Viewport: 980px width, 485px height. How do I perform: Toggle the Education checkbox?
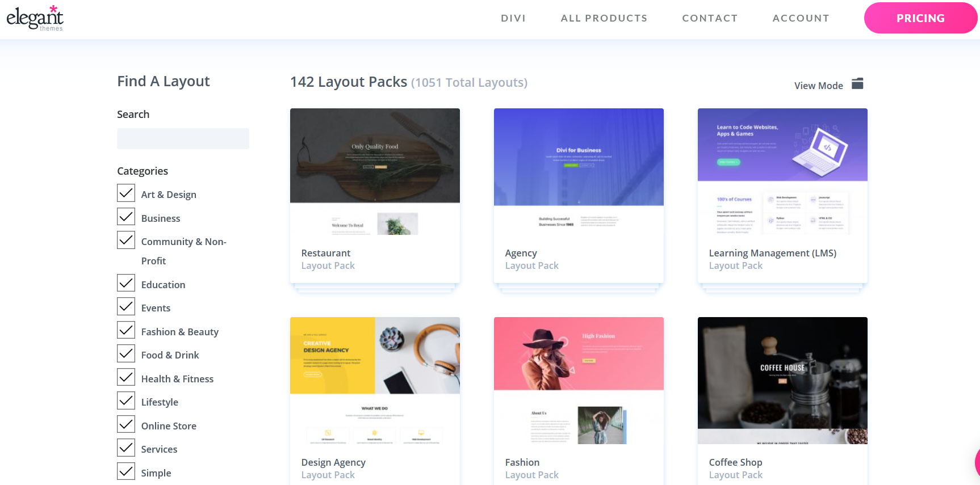tap(126, 283)
